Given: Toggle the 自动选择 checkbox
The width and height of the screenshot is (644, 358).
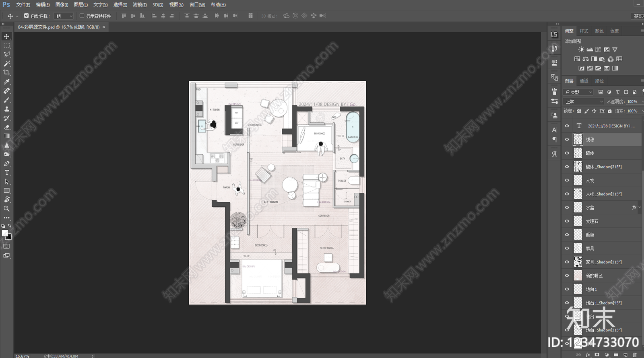Looking at the screenshot, I should pos(27,16).
